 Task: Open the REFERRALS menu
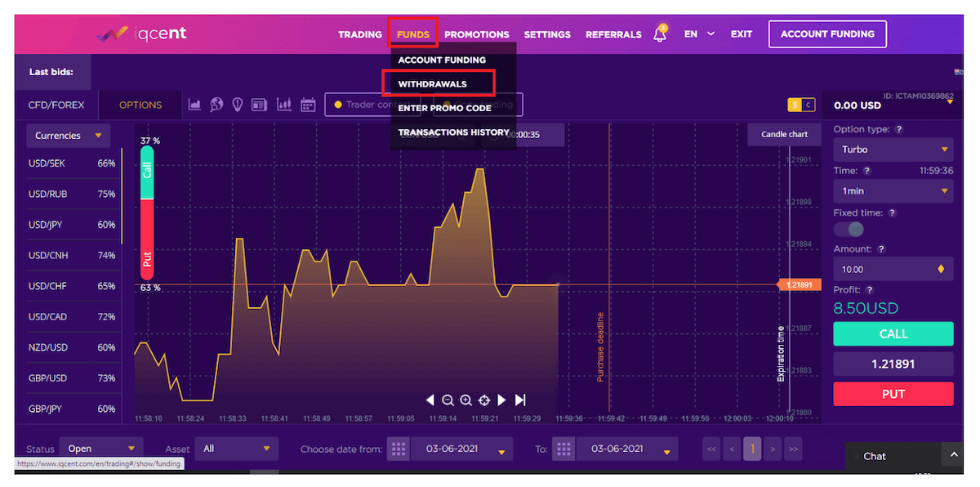(613, 34)
